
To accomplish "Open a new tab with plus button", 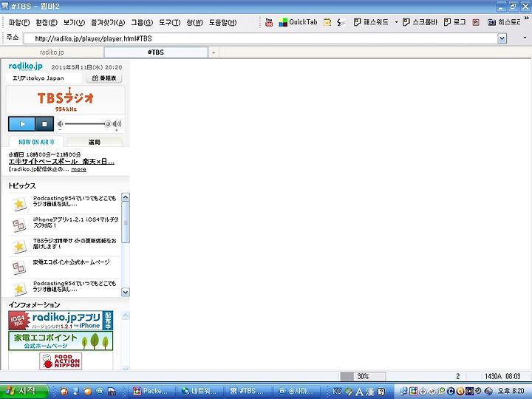I will point(214,52).
